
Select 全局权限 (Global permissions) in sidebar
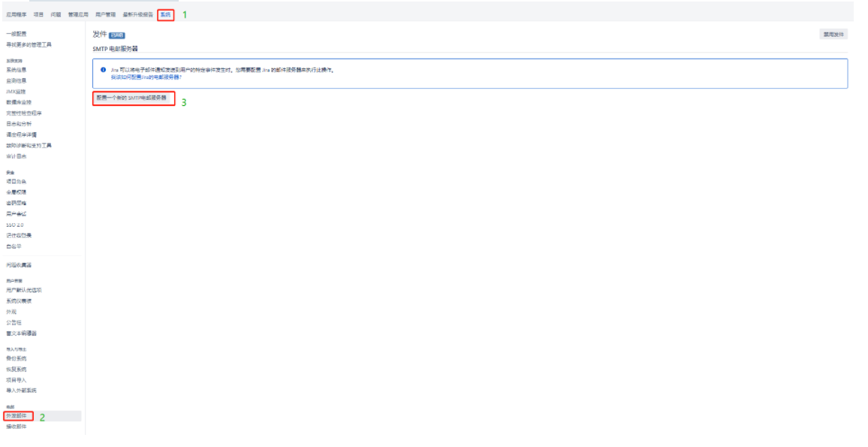16,192
